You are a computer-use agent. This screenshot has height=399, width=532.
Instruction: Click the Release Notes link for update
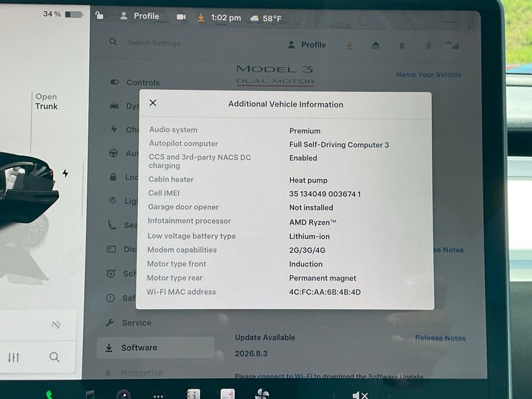(440, 338)
